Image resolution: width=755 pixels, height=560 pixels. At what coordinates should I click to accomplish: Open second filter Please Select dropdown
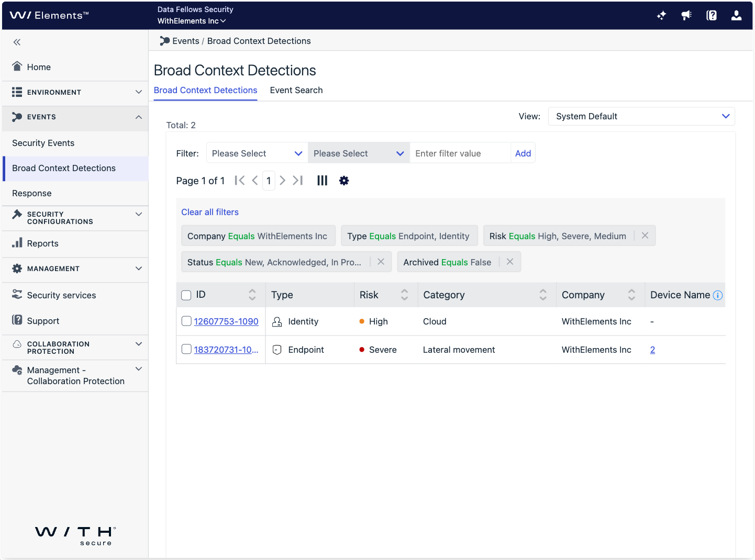tap(359, 153)
